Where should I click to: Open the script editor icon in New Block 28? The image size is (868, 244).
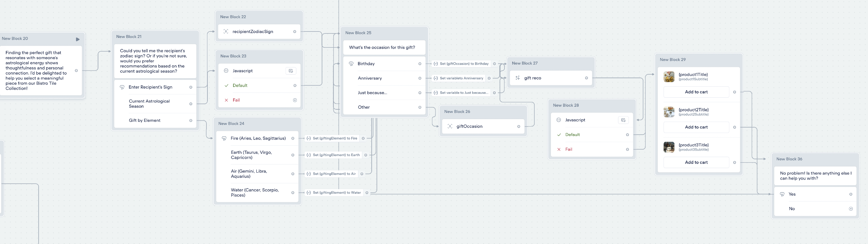click(x=623, y=120)
